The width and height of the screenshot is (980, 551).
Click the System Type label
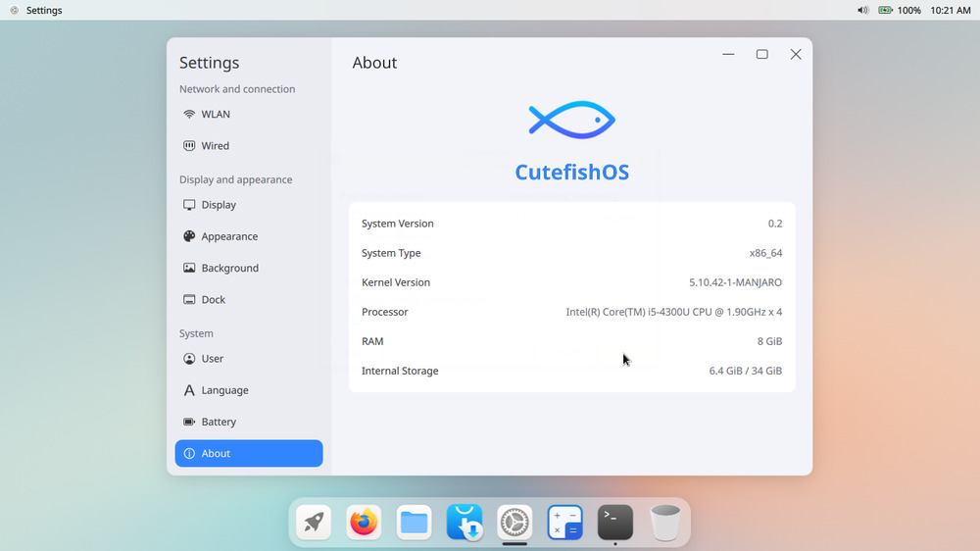pyautogui.click(x=391, y=253)
